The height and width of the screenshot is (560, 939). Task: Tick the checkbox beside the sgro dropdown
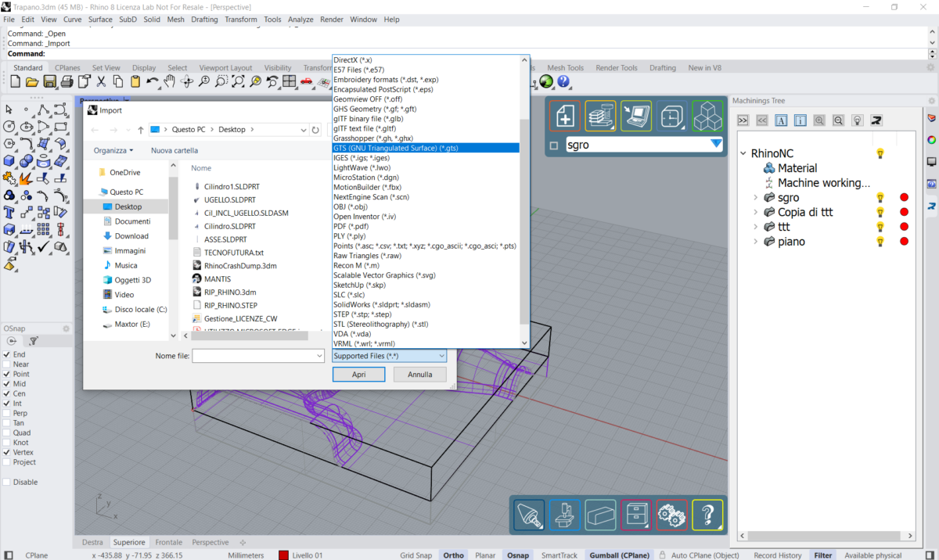pos(554,145)
